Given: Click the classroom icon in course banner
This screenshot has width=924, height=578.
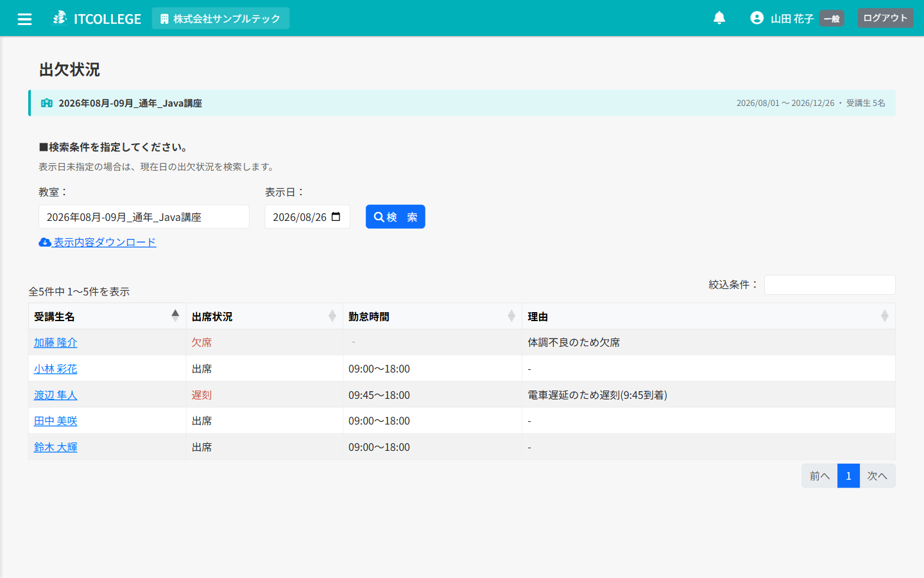Looking at the screenshot, I should (x=47, y=103).
